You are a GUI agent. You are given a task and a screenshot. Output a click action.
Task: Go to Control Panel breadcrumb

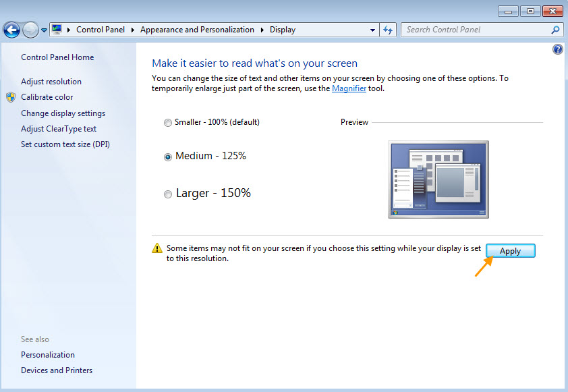99,30
